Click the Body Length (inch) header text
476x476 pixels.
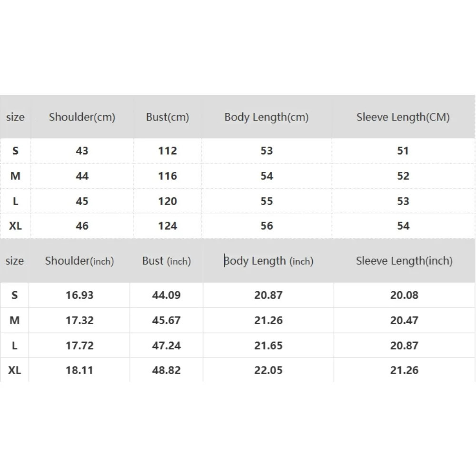(268, 261)
